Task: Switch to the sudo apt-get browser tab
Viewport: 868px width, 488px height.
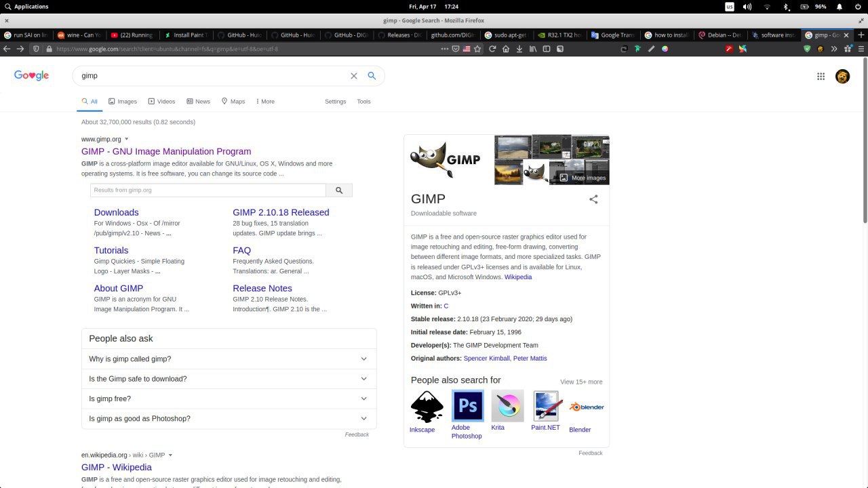Action: (506, 35)
